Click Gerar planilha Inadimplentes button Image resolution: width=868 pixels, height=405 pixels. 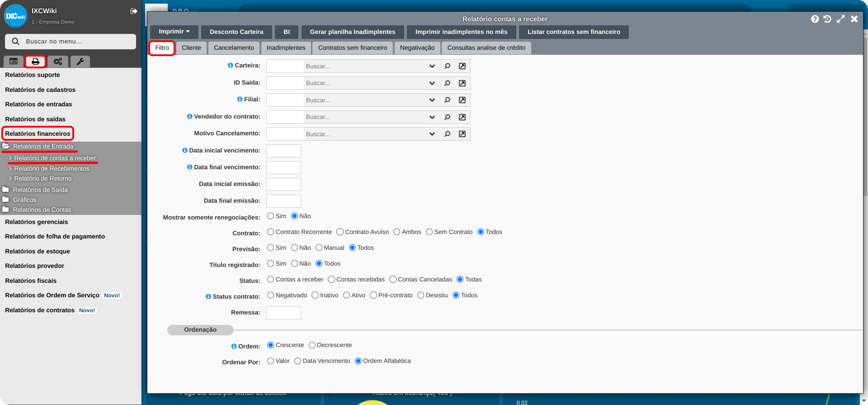click(x=353, y=32)
